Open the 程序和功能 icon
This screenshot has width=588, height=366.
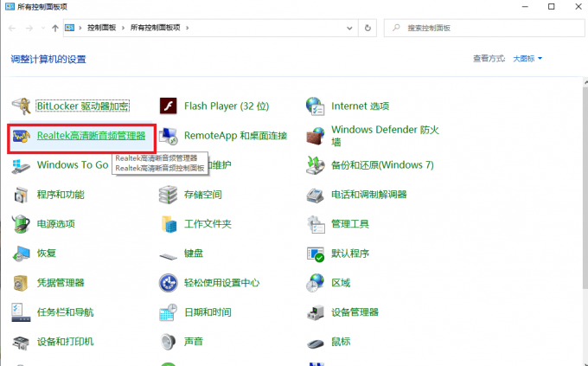click(x=21, y=195)
